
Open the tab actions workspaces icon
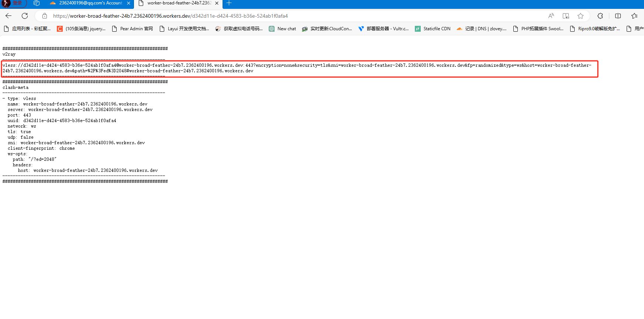pyautogui.click(x=37, y=3)
